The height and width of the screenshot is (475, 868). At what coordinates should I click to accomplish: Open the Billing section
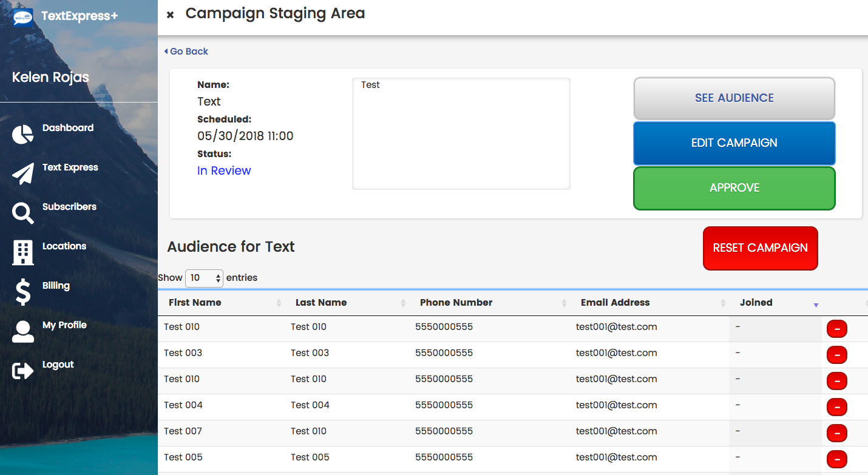(56, 286)
